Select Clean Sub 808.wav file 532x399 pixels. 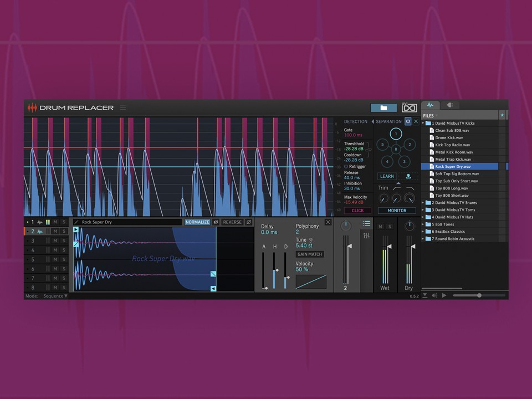pyautogui.click(x=460, y=130)
